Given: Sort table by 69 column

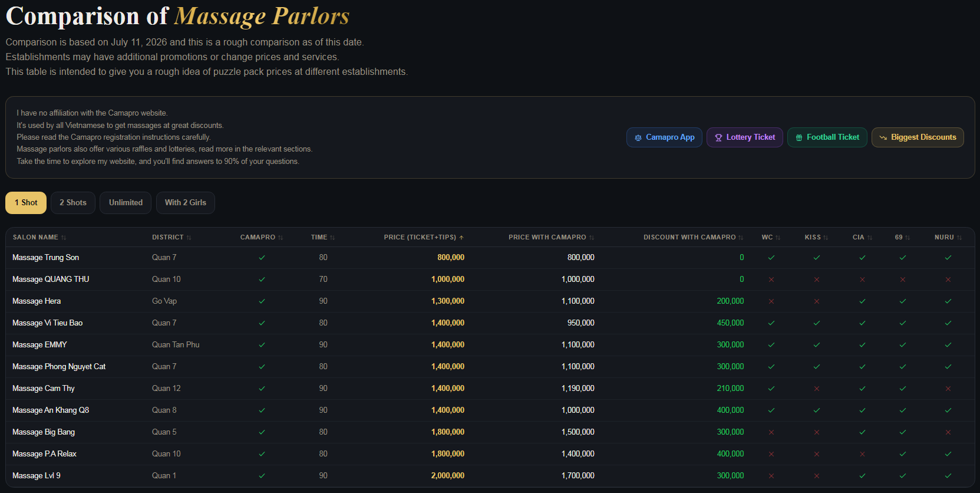Looking at the screenshot, I should [x=903, y=237].
